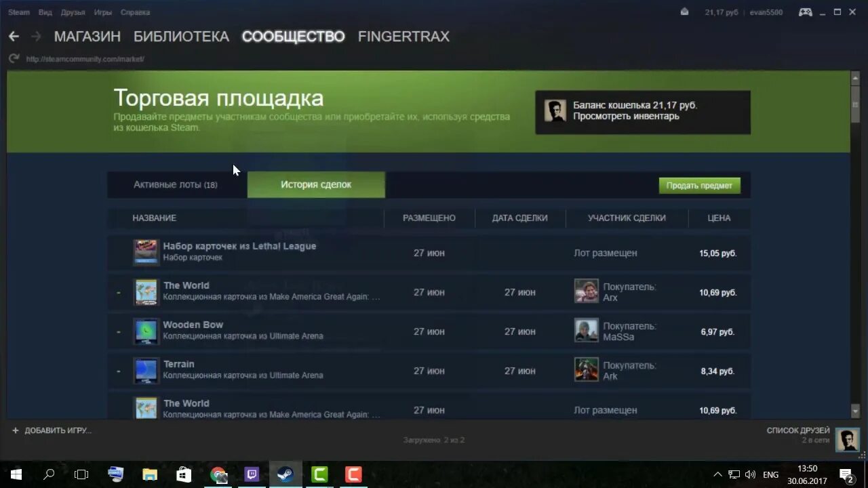Open buyer MaSSa avatar
The width and height of the screenshot is (868, 488).
coord(587,331)
